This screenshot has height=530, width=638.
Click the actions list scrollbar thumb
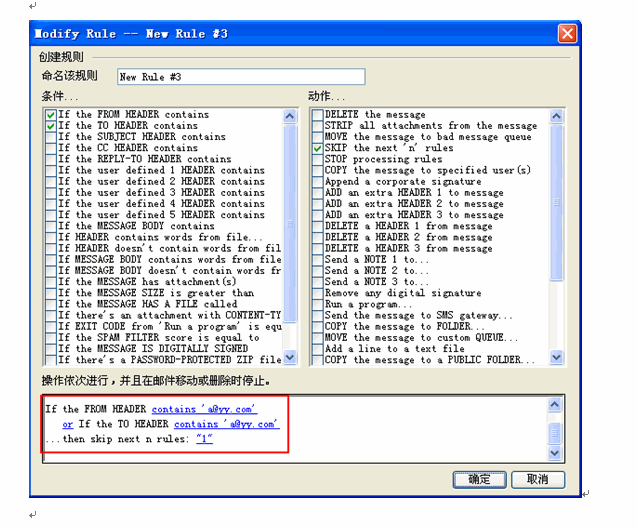[556, 202]
